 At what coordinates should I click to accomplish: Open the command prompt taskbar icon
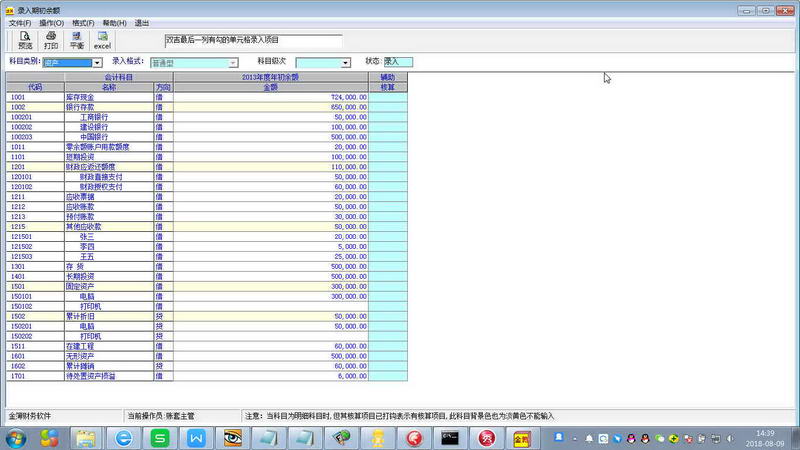coord(451,438)
